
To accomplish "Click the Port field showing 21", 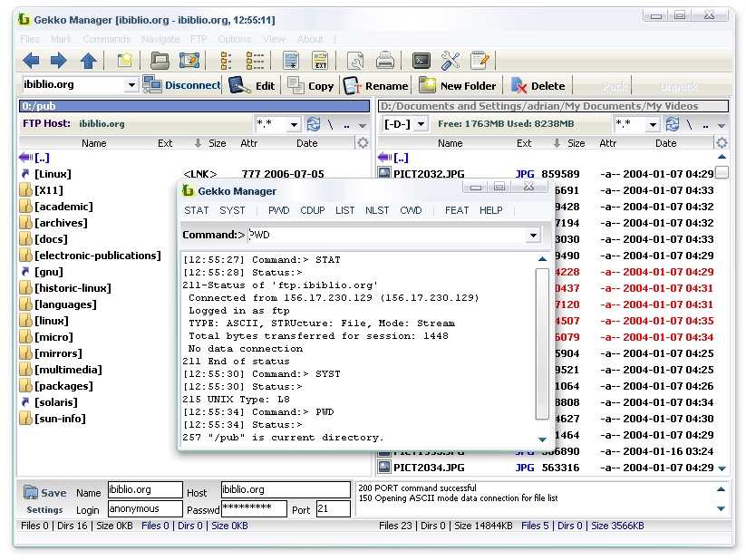I will 333,508.
